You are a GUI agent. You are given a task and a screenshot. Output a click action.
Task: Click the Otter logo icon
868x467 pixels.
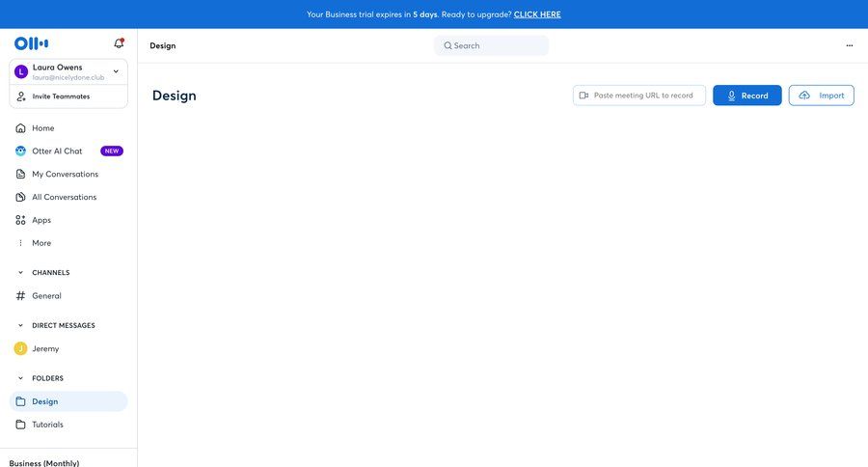[x=31, y=43]
